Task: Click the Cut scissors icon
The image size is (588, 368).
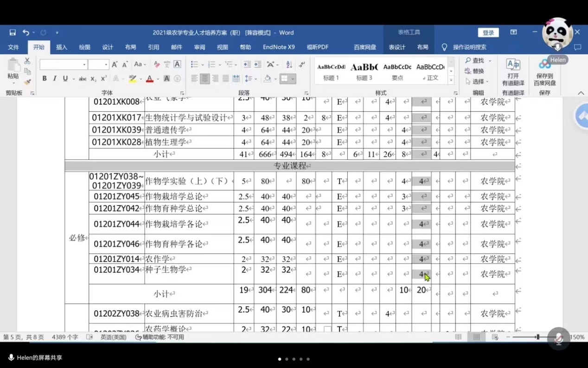Action: pyautogui.click(x=27, y=61)
